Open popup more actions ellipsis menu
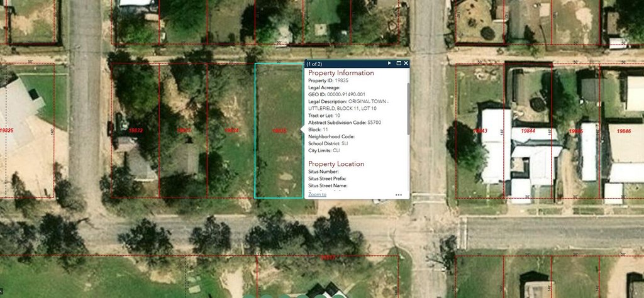Image resolution: width=644 pixels, height=298 pixels. coord(399,195)
